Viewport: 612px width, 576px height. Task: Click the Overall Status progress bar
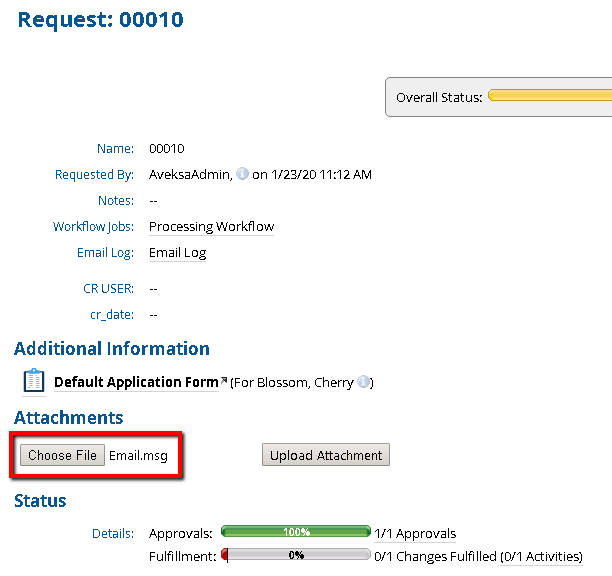tap(549, 97)
